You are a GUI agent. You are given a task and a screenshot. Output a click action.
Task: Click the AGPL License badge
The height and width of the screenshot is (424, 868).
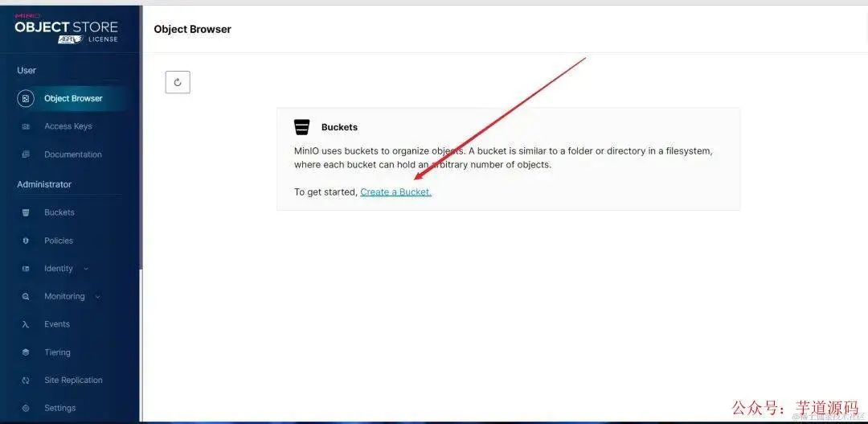click(x=88, y=39)
